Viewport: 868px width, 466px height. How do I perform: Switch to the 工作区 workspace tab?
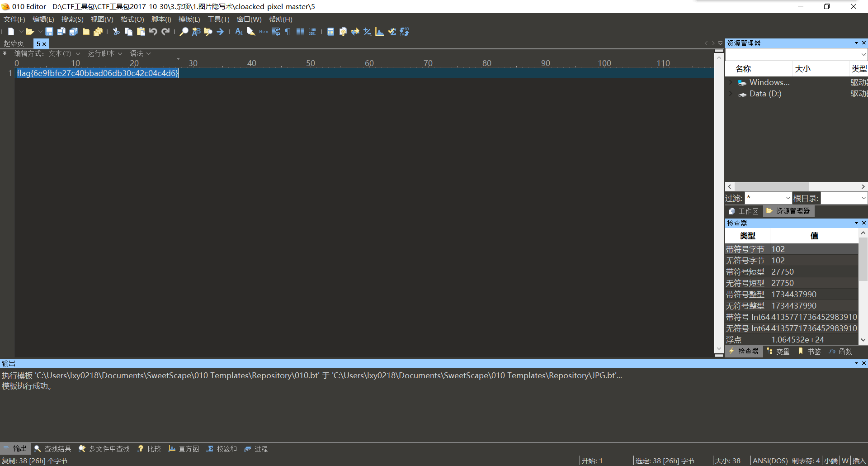point(744,211)
